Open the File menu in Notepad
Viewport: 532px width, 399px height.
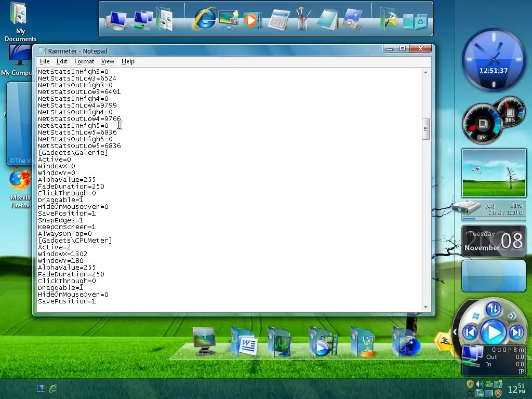click(45, 61)
